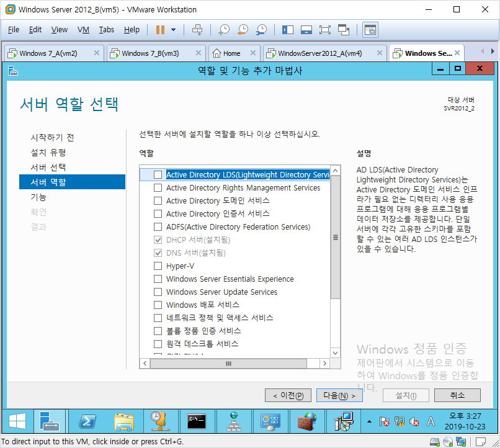Viewport: 500px width, 448px height.
Task: Open the Edit menu
Action: [x=35, y=30]
